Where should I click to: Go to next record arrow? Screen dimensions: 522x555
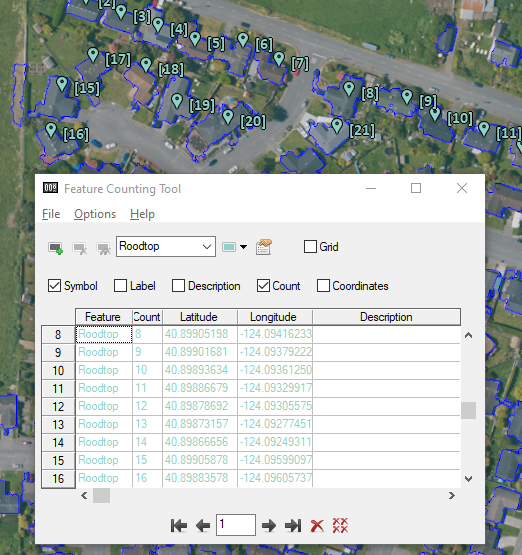point(269,526)
